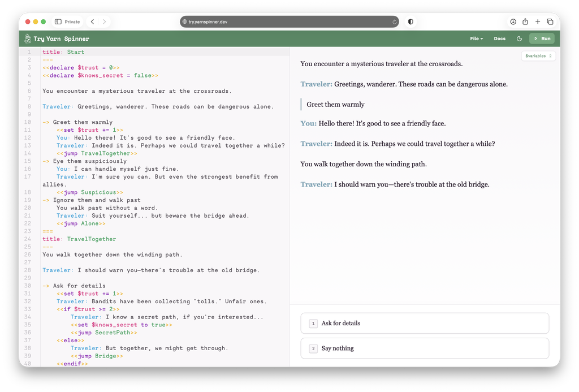Choose the 'Say nothing' option
Image resolution: width=579 pixels, height=392 pixels.
pos(425,348)
